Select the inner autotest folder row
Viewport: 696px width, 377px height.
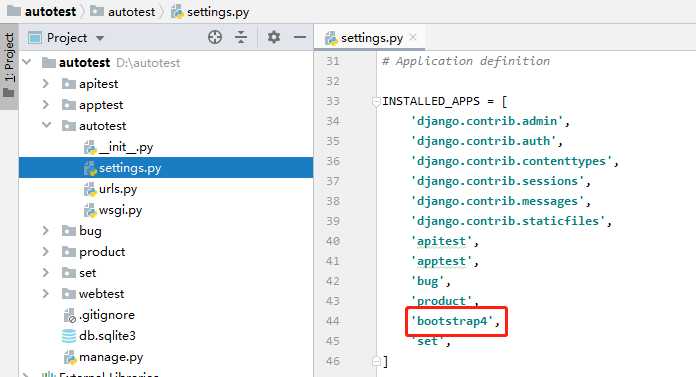[103, 126]
